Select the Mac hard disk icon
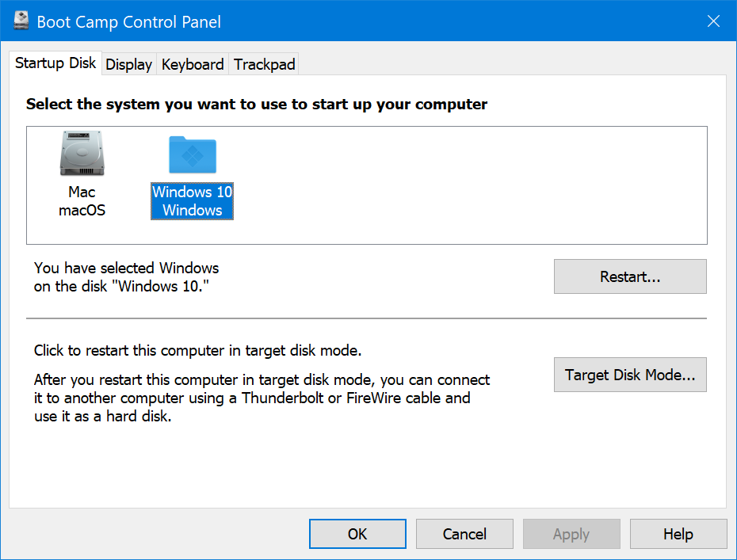 point(82,154)
